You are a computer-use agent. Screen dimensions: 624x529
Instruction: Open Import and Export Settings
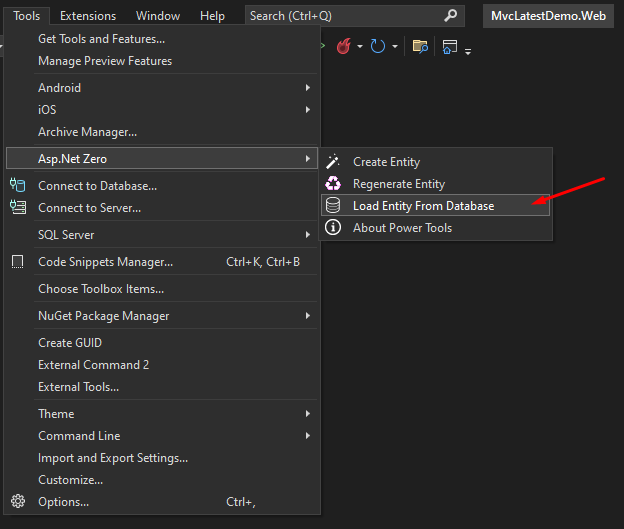pos(162,458)
